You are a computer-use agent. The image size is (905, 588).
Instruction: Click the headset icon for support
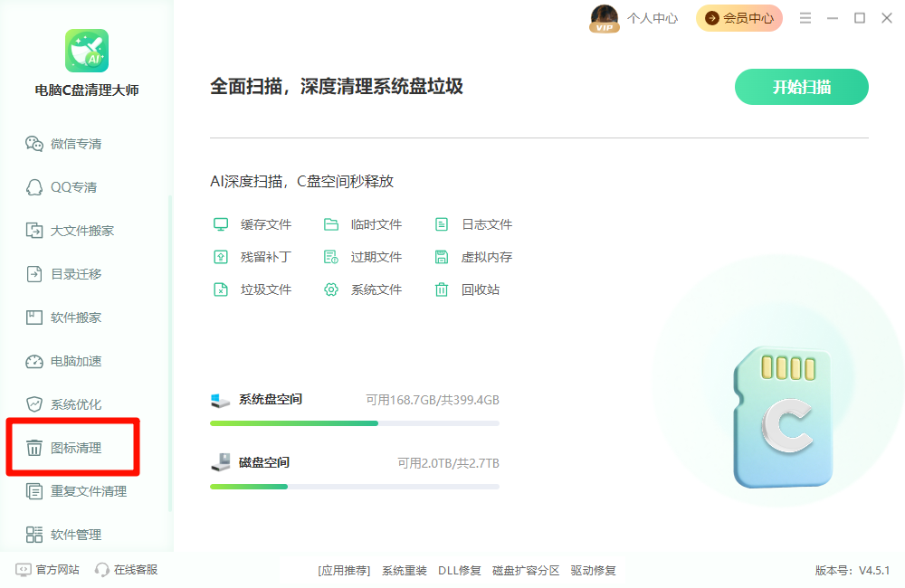pos(102,570)
